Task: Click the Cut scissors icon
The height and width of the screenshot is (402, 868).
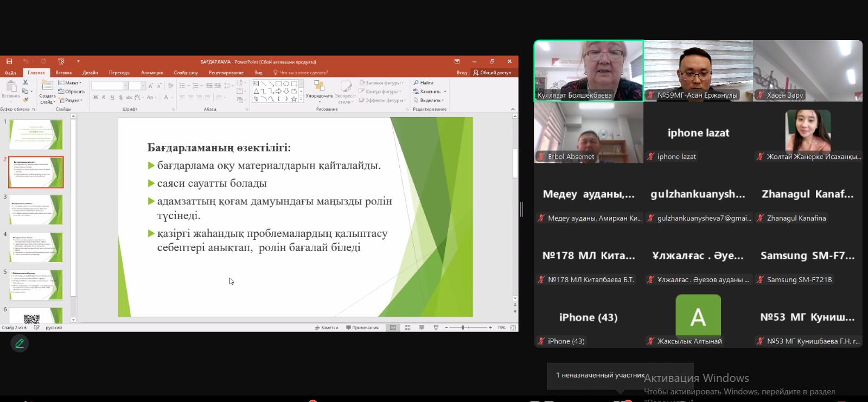Action: pyautogui.click(x=25, y=82)
